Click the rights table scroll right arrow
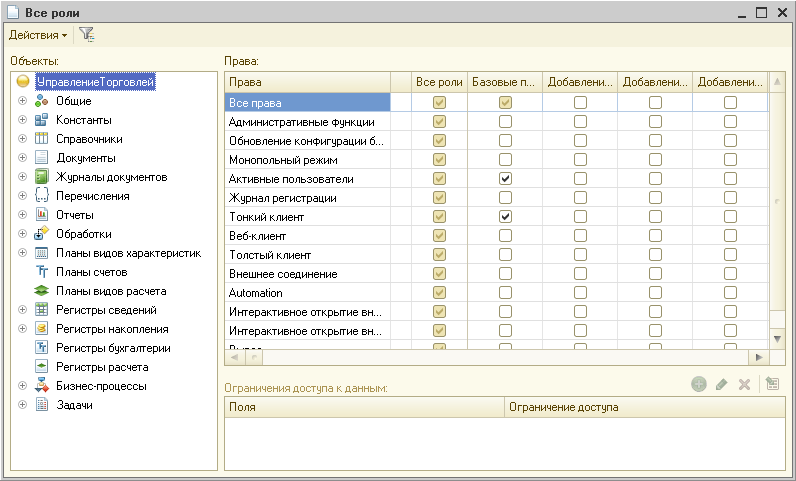Screen dimensions: 796x481 tap(759, 358)
